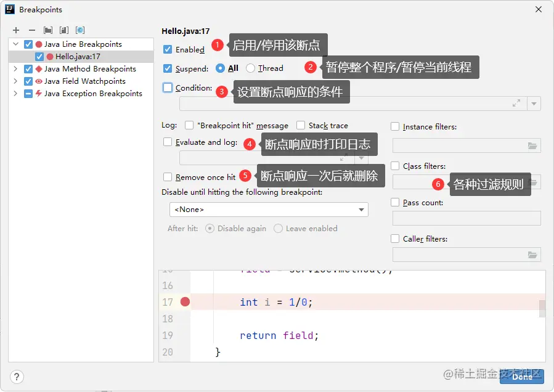The height and width of the screenshot is (392, 554).
Task: Click the Add breakpoint plus icon
Action: (16, 30)
